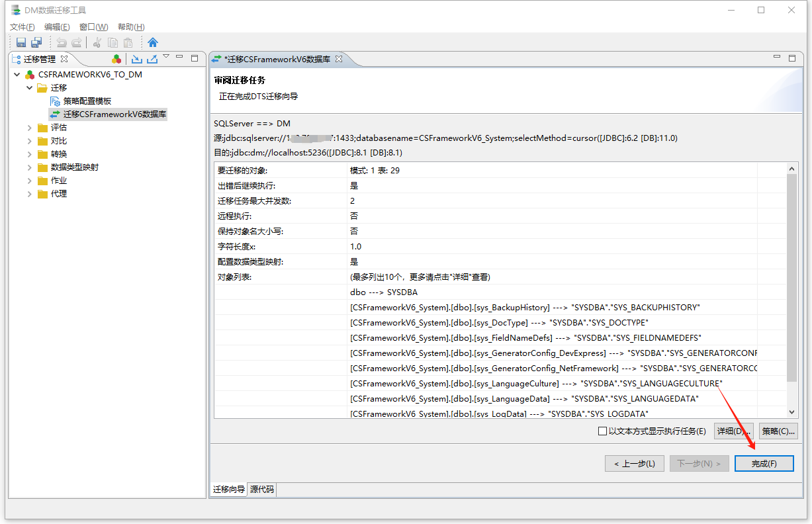This screenshot has height=524, width=812.
Task: Click the 迁移任务最大并发数 row
Action: 500,201
